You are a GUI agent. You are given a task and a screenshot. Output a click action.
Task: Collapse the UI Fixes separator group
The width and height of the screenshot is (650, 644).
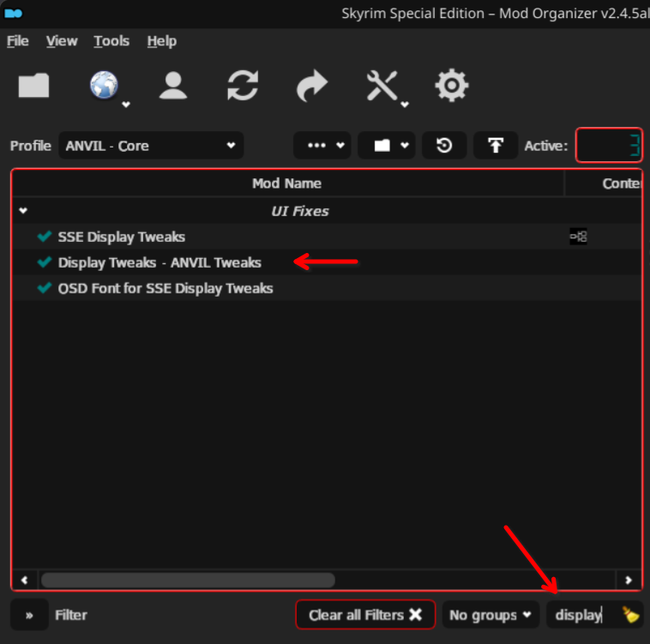click(23, 211)
